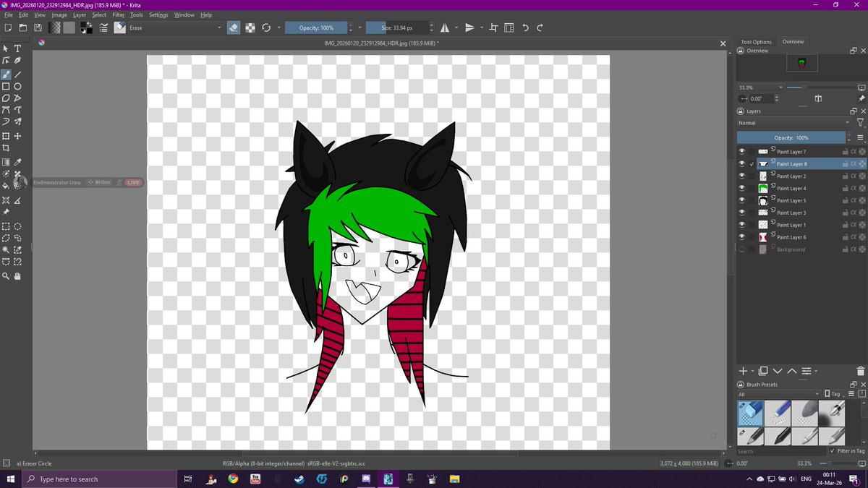Toggle Preserve Alpha checkerboard button
This screenshot has height=488, width=868.
(250, 27)
